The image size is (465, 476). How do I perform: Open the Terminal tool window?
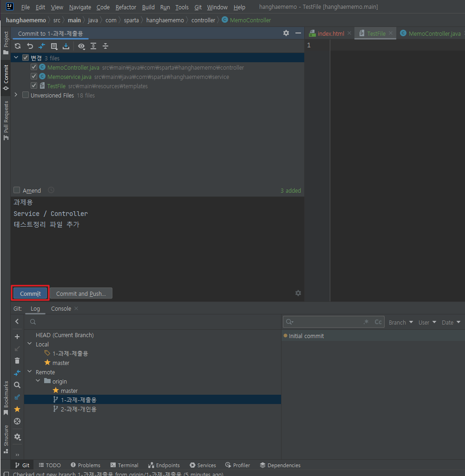(124, 465)
